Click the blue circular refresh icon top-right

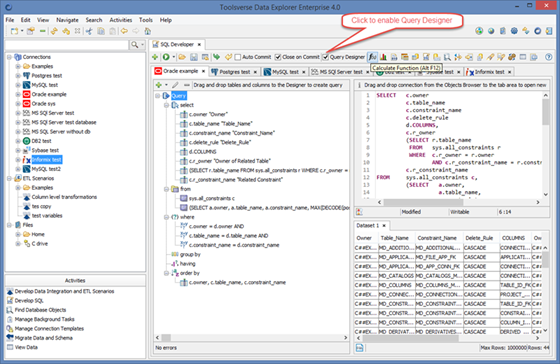click(x=538, y=31)
